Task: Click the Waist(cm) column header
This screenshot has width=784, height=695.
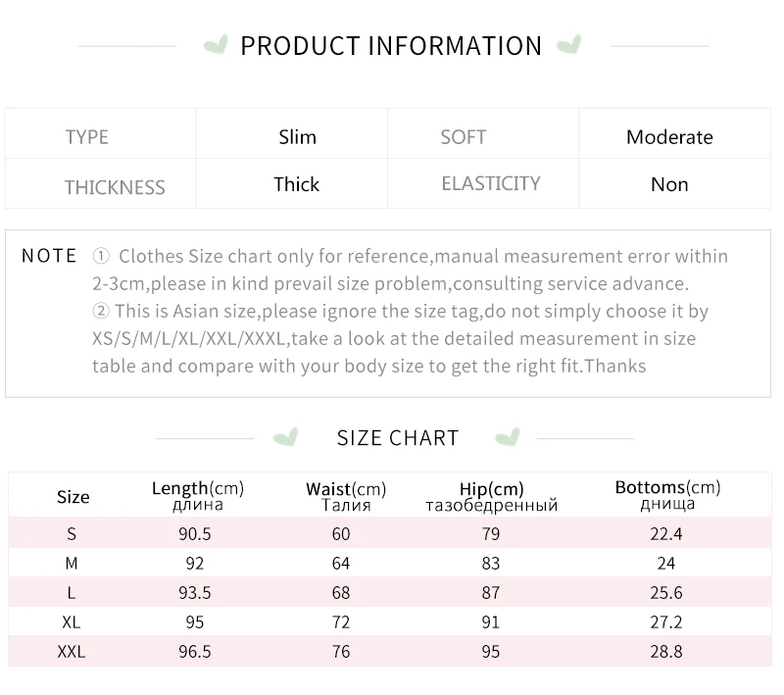Action: (x=346, y=497)
